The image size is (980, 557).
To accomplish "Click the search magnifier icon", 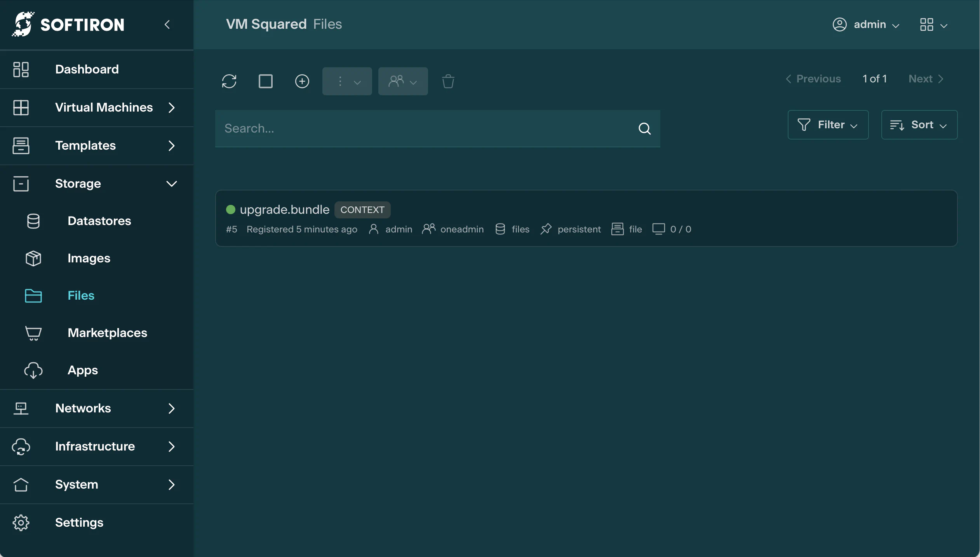I will (644, 129).
